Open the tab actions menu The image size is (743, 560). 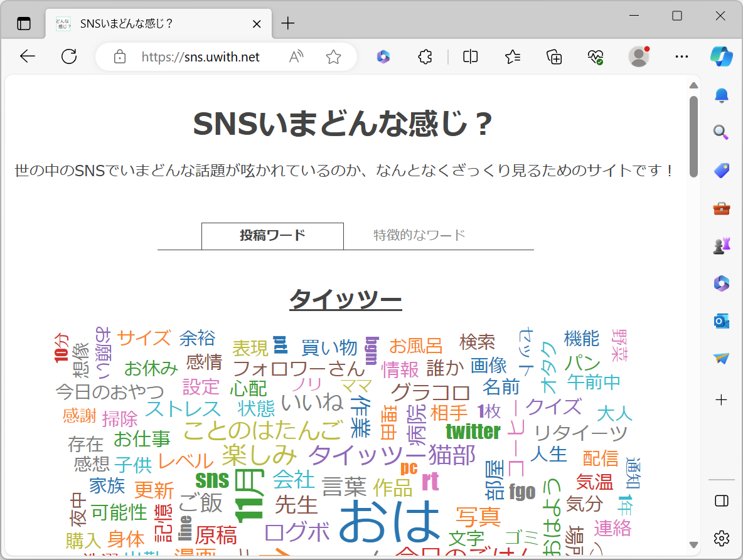(x=24, y=23)
